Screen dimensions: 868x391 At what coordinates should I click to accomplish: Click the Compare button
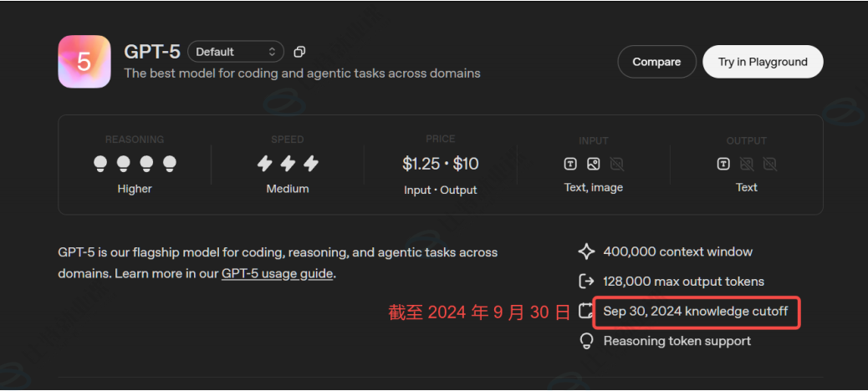656,62
